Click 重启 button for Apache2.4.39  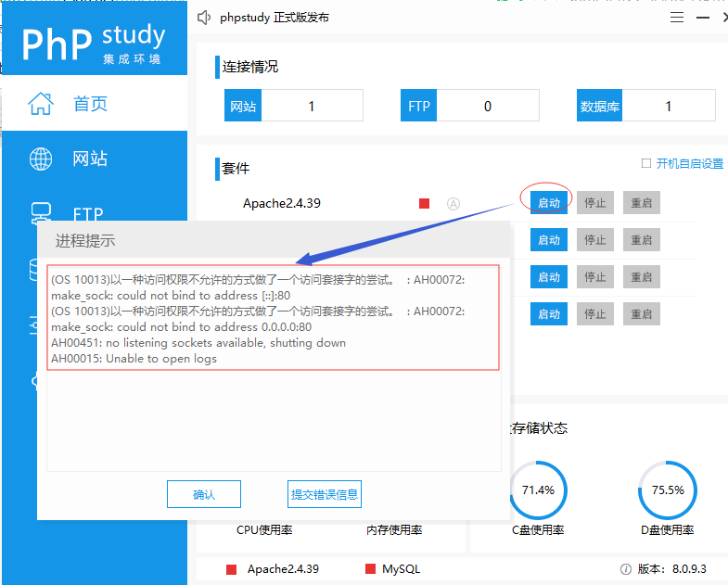(641, 203)
